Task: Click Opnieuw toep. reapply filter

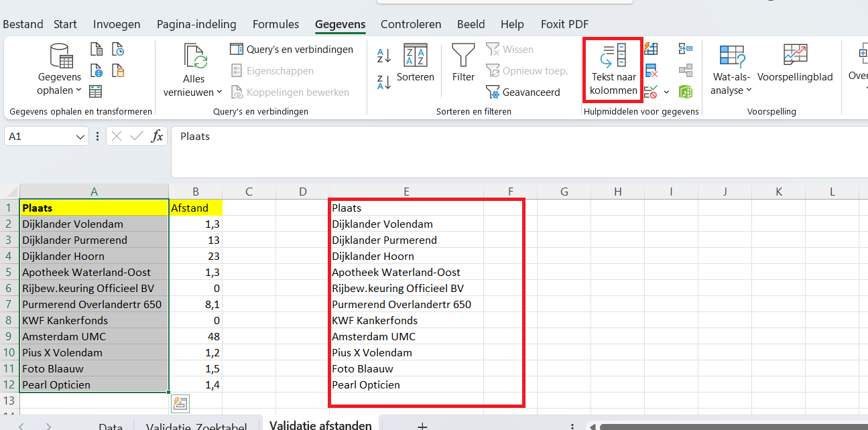Action: click(x=527, y=70)
